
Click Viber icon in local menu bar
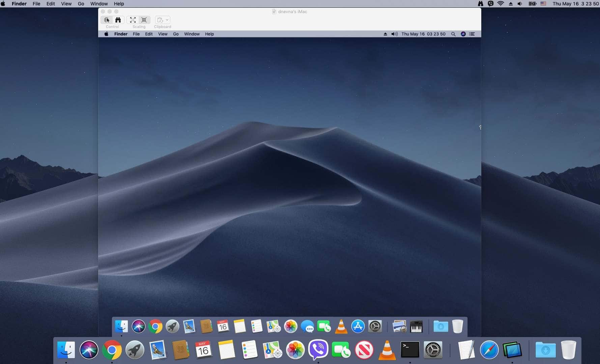coord(490,4)
